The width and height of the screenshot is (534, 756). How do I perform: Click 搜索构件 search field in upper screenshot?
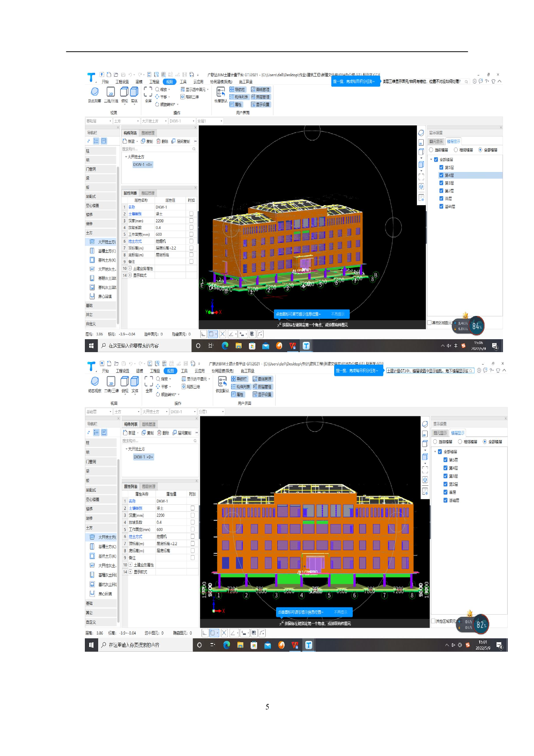(157, 149)
